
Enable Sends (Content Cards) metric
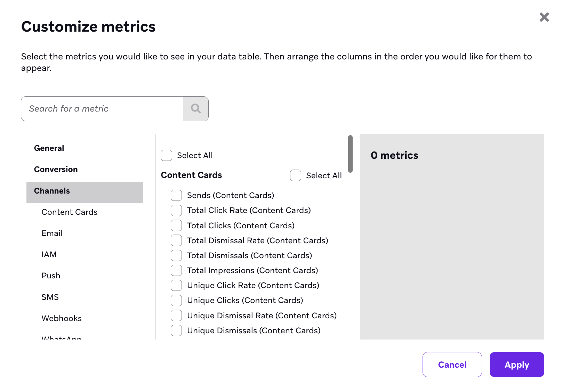coord(176,195)
